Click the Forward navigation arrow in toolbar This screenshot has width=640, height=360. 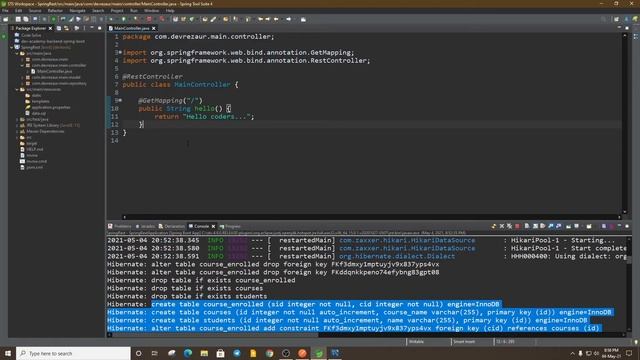coord(289,19)
